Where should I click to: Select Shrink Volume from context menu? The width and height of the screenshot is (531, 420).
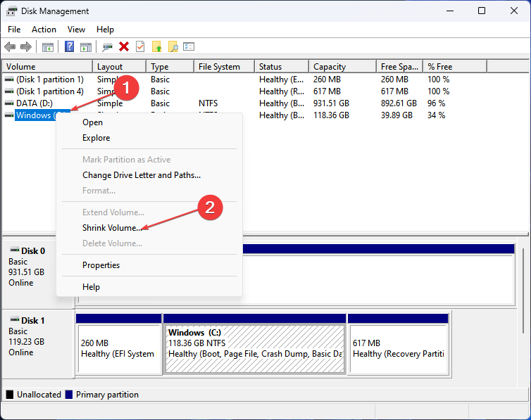pos(113,228)
